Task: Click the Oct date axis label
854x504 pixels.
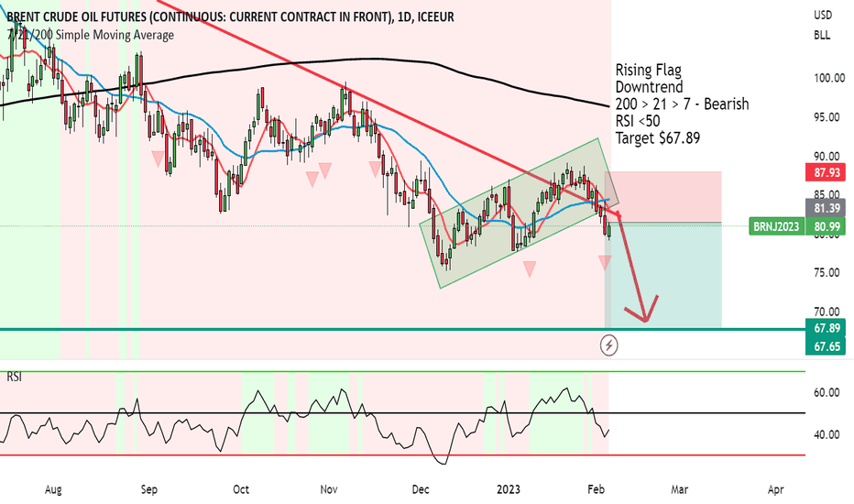Action: click(x=241, y=489)
